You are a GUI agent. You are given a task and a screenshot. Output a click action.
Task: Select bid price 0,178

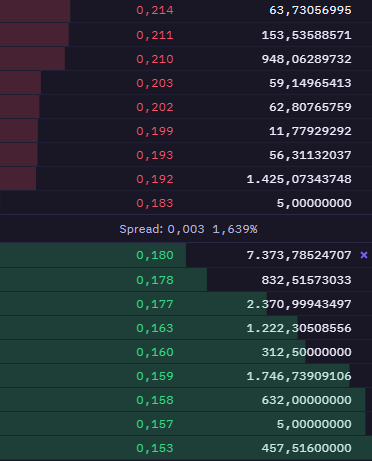[155, 280]
